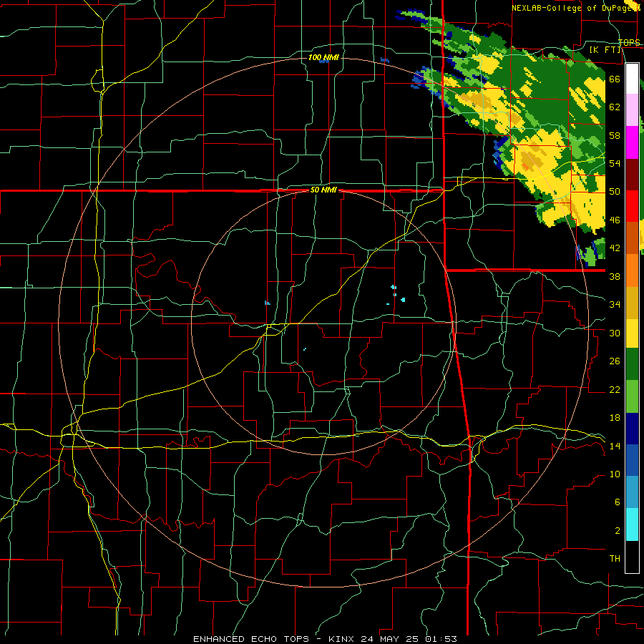Click the cyan legend swatch near 2
This screenshot has width=644, height=644.
(x=632, y=525)
